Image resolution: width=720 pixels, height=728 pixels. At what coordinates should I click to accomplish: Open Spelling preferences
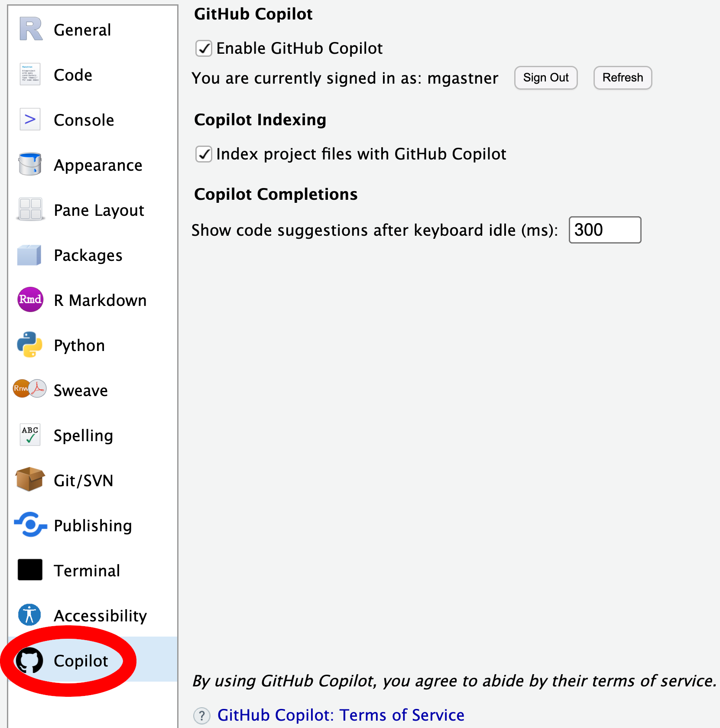tap(93, 435)
